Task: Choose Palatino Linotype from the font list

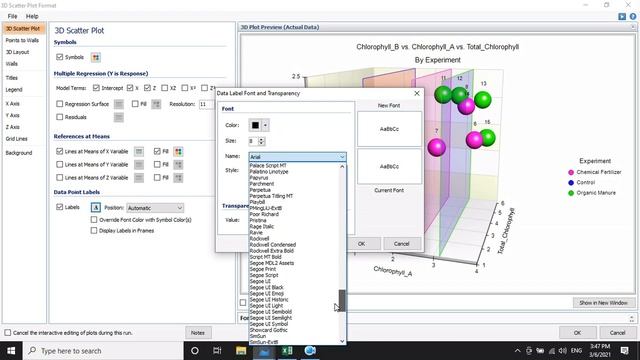Action: click(269, 172)
